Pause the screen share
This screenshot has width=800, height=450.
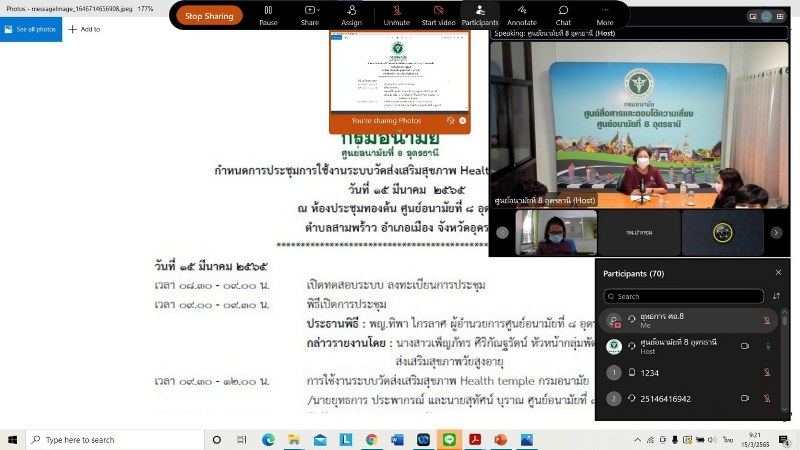point(268,15)
